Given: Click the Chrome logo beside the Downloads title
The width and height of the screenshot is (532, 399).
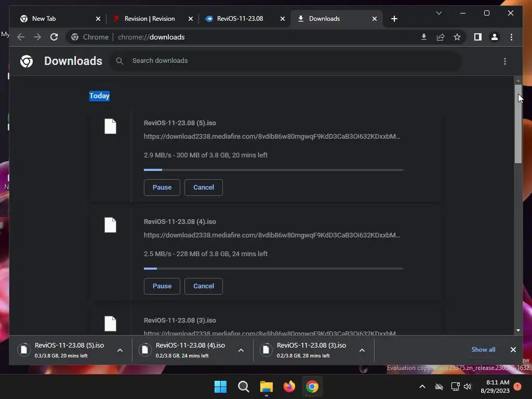Looking at the screenshot, I should [26, 61].
